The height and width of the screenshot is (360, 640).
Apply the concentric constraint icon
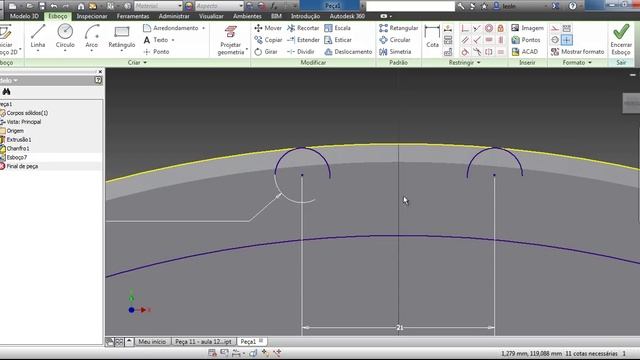(x=489, y=28)
